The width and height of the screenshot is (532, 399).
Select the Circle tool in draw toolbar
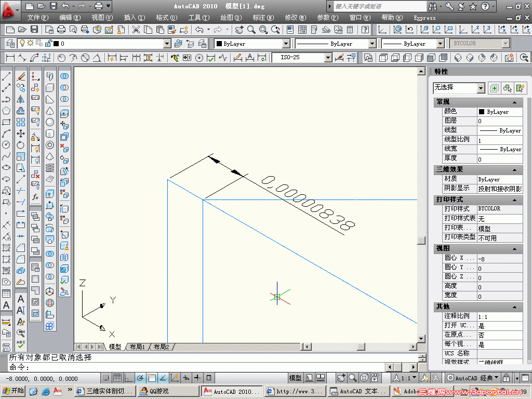click(6, 145)
